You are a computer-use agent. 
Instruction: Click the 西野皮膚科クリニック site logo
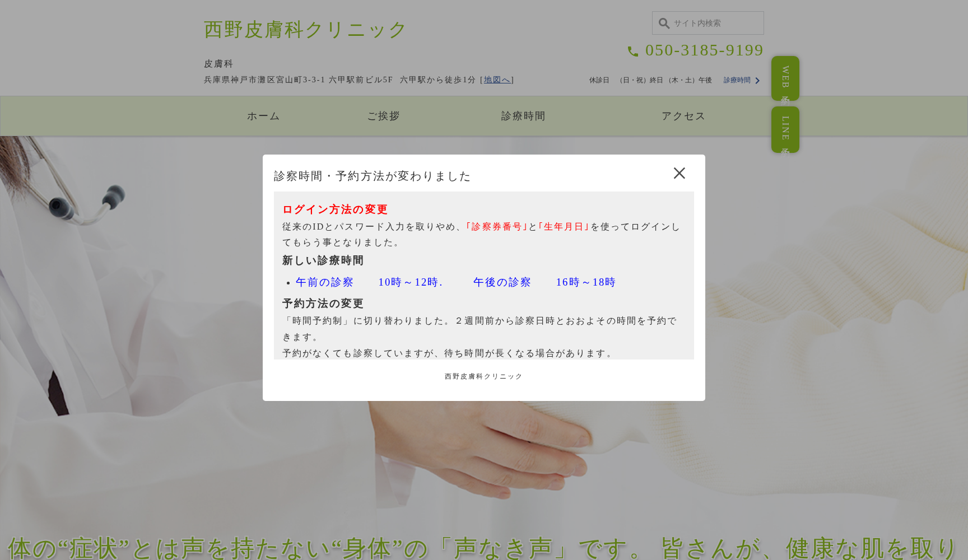pyautogui.click(x=304, y=29)
